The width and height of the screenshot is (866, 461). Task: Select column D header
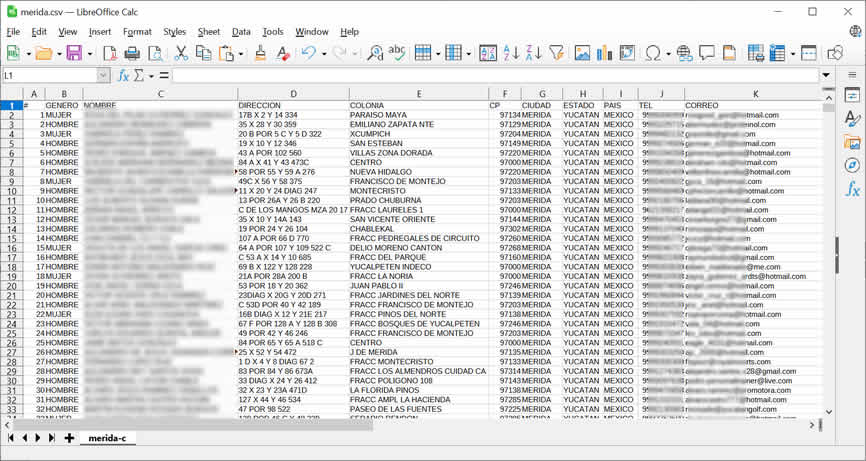pos(293,94)
